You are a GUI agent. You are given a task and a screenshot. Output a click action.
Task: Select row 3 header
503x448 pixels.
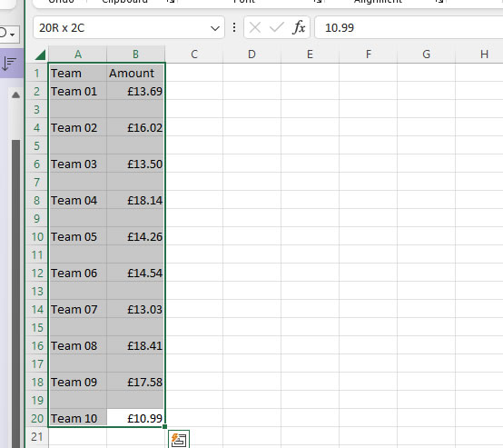37,110
